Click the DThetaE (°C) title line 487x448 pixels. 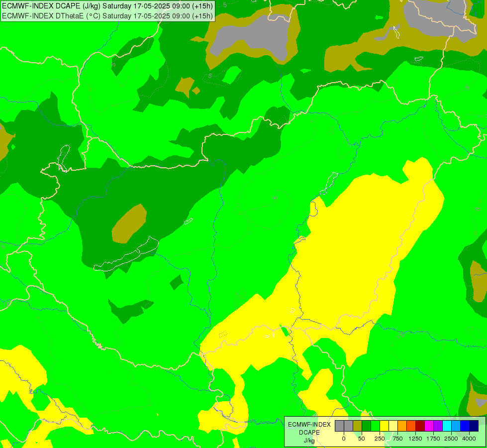pyautogui.click(x=107, y=16)
